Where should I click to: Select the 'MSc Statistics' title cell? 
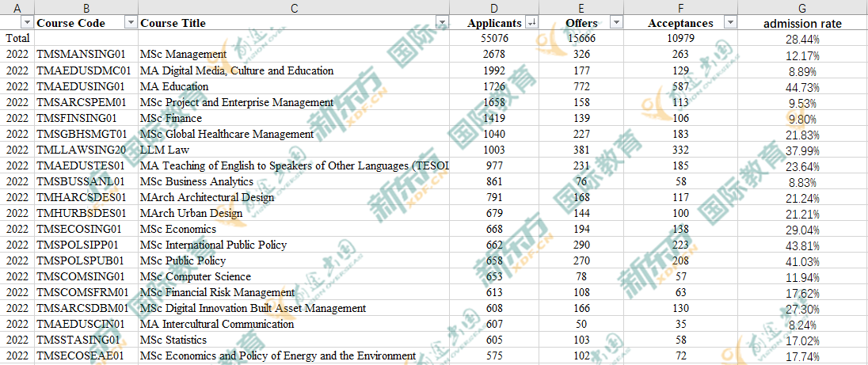pos(294,340)
